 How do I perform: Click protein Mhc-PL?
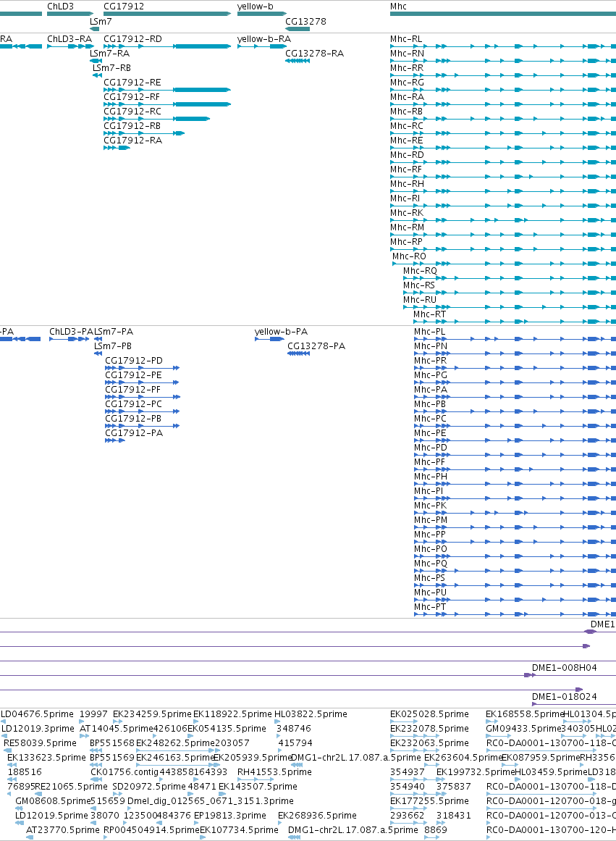click(x=429, y=332)
